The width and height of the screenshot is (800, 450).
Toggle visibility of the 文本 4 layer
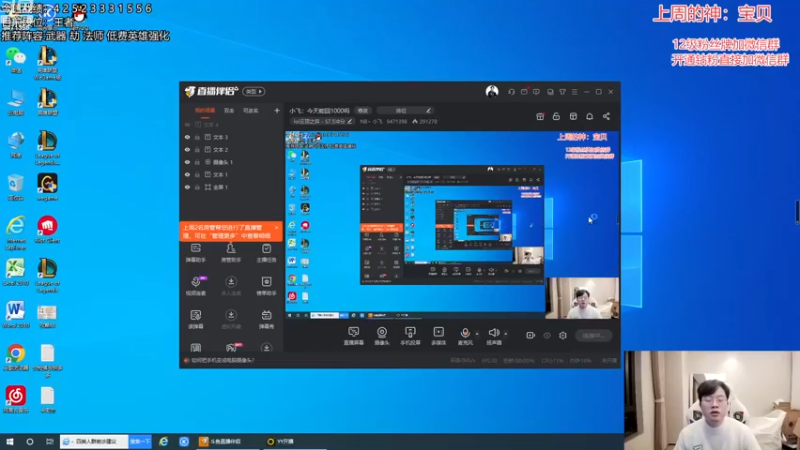pos(187,124)
